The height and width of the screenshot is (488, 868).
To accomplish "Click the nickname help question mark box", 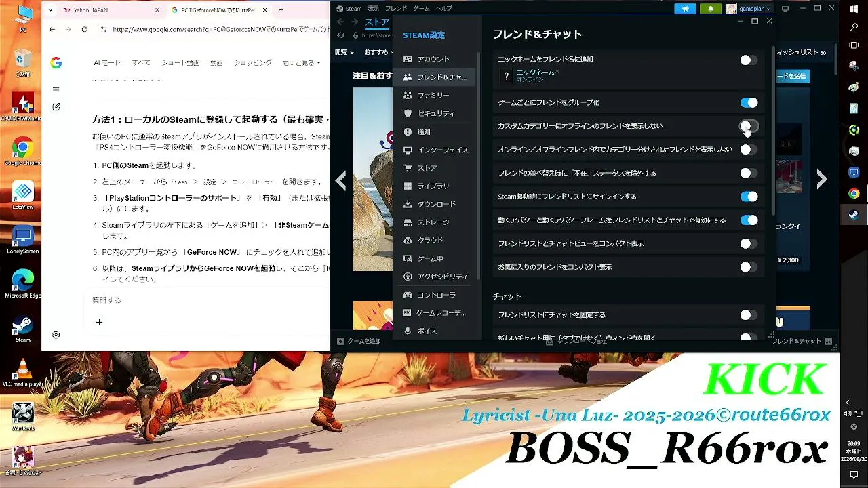I will coord(506,77).
